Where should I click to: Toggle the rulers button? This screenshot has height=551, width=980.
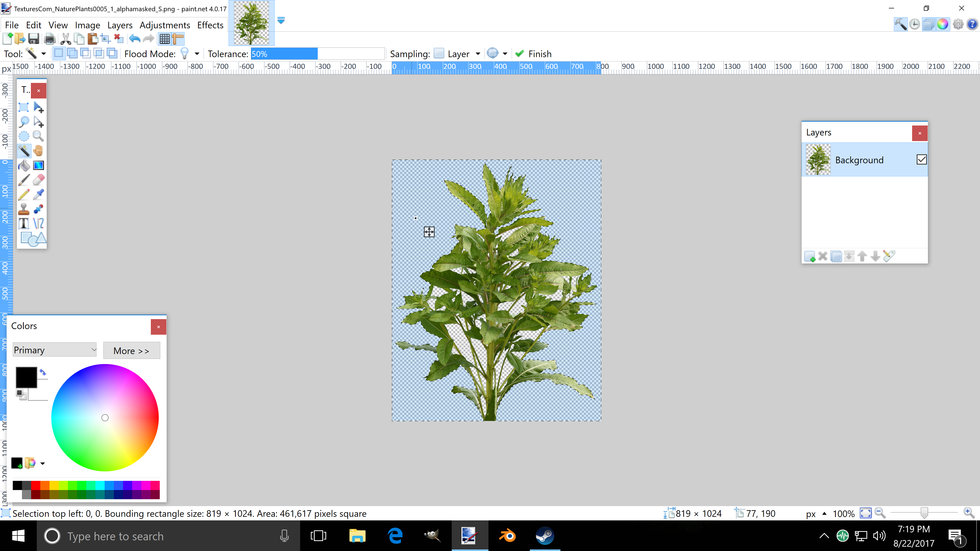coord(178,39)
